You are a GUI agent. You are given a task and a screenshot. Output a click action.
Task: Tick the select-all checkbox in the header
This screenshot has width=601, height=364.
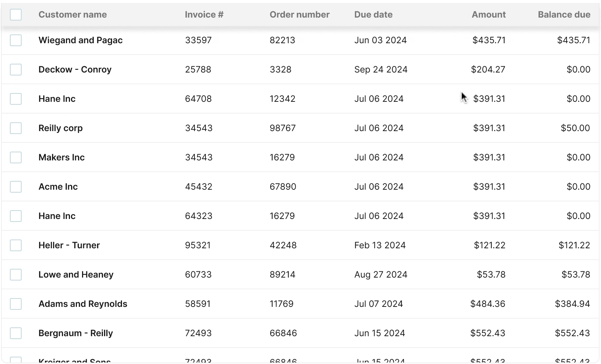click(x=16, y=15)
